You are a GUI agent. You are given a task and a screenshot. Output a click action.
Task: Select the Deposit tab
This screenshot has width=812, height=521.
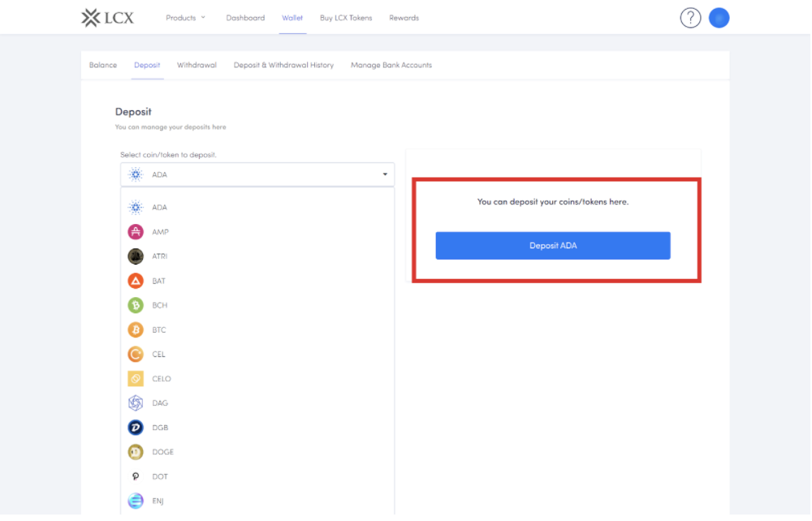(x=147, y=65)
